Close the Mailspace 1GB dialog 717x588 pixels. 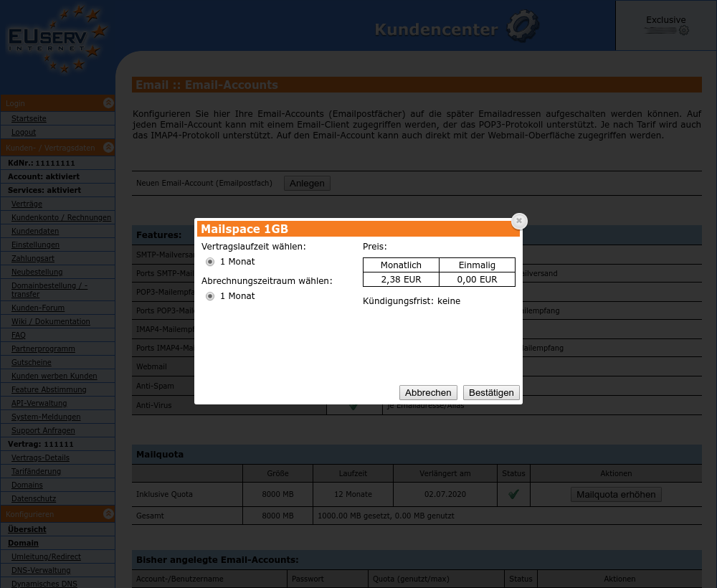(x=519, y=221)
